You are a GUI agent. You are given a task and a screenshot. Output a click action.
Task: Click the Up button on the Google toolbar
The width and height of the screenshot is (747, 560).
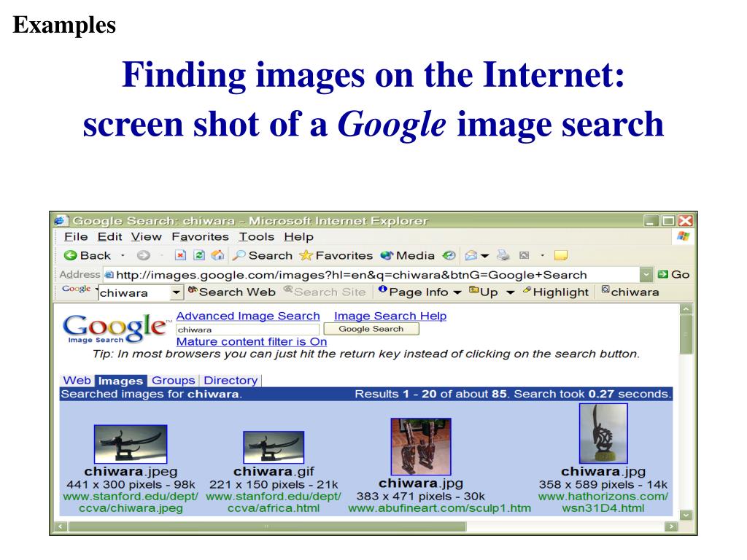coord(484,292)
